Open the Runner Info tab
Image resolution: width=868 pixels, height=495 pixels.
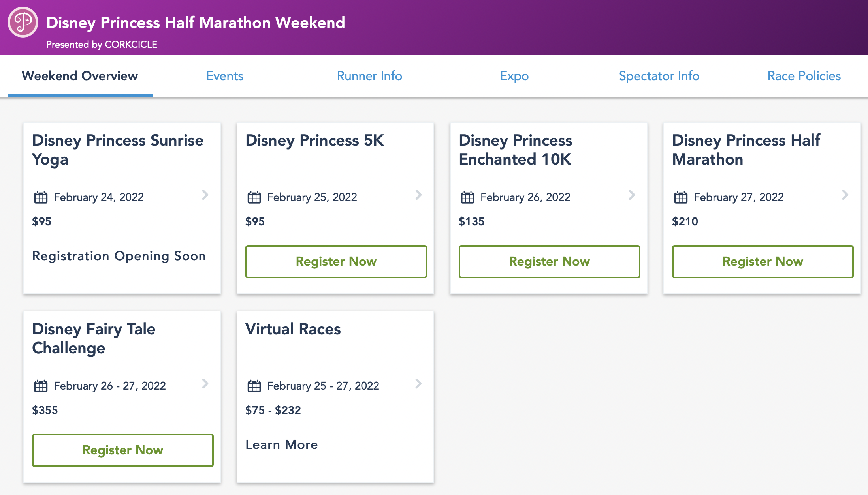(x=369, y=76)
